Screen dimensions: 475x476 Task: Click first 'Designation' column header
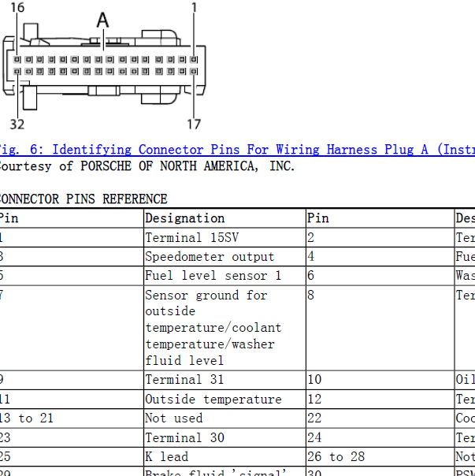[225, 218]
